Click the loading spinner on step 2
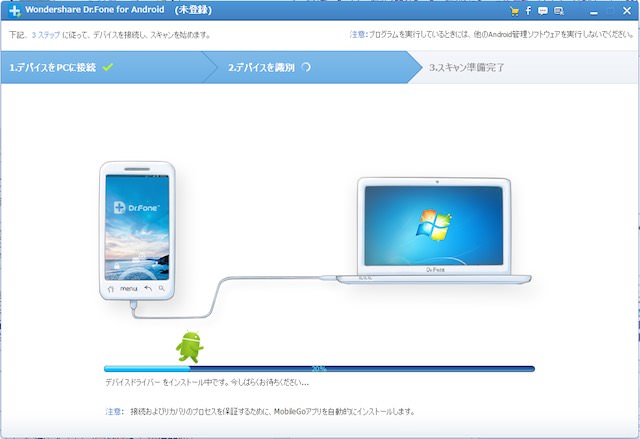The image size is (640, 439). click(x=306, y=67)
